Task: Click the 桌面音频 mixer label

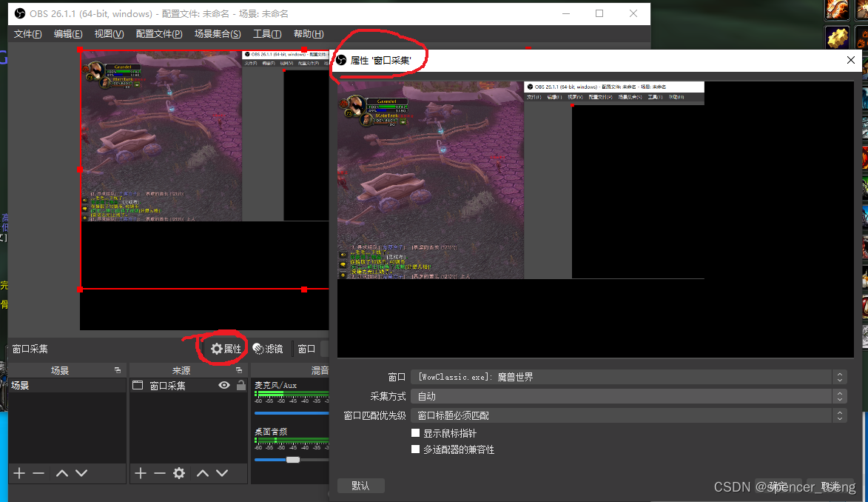Action: (x=271, y=431)
